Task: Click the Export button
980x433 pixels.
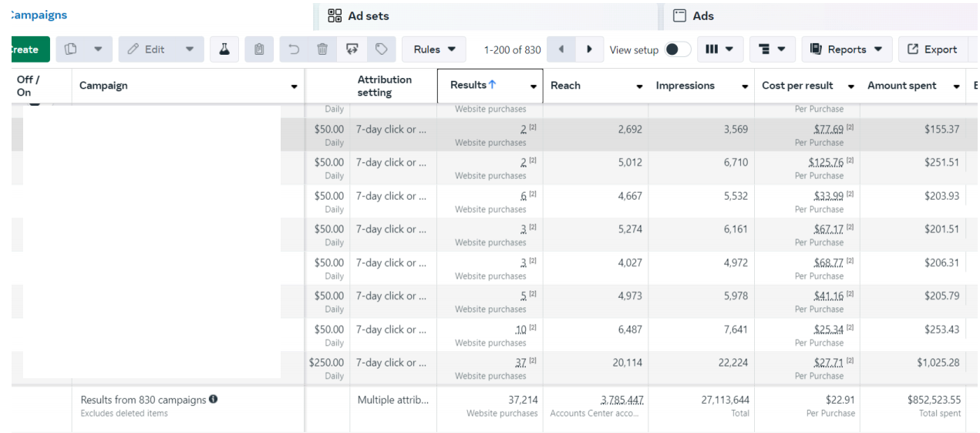Action: click(x=932, y=49)
